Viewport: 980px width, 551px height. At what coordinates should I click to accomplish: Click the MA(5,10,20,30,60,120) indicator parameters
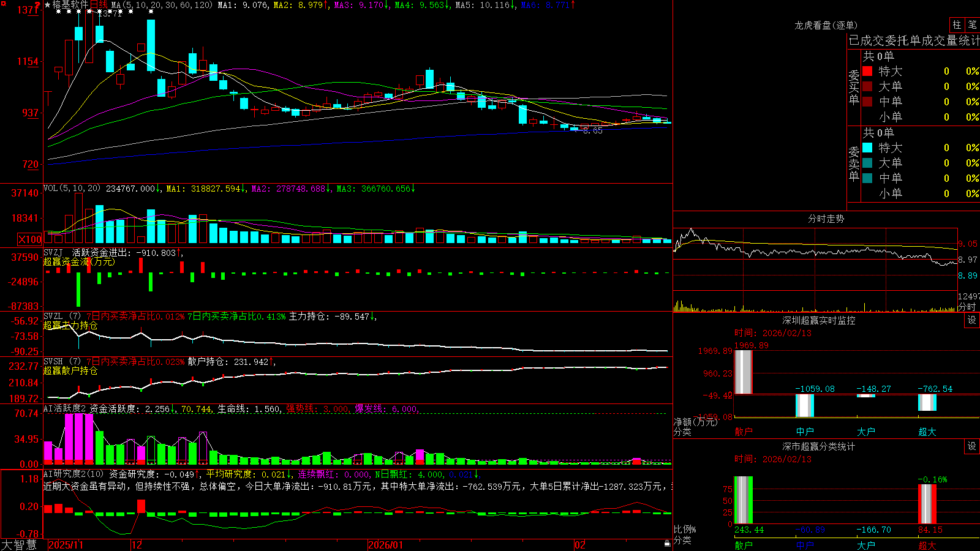point(162,5)
